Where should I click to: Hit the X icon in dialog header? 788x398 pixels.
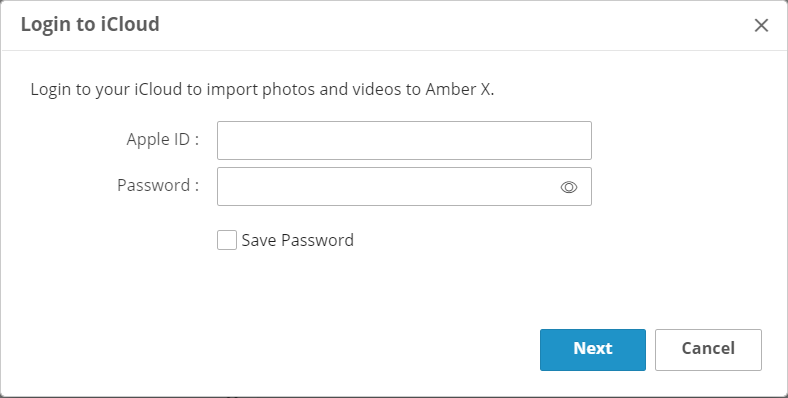761,25
